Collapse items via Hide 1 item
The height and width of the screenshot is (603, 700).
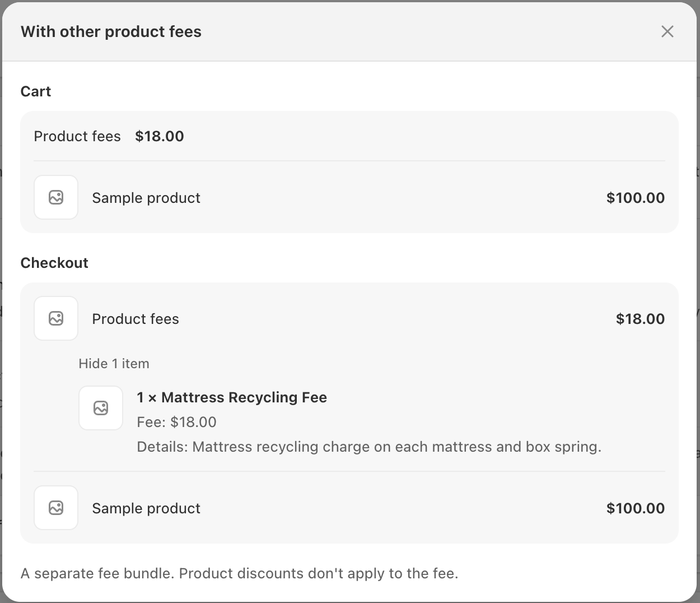114,364
